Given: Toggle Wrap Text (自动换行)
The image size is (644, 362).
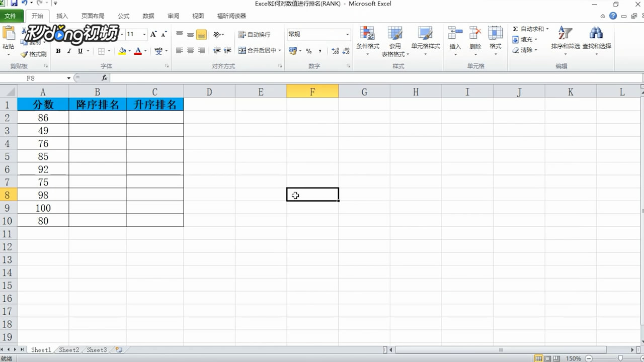Looking at the screenshot, I should (x=255, y=34).
